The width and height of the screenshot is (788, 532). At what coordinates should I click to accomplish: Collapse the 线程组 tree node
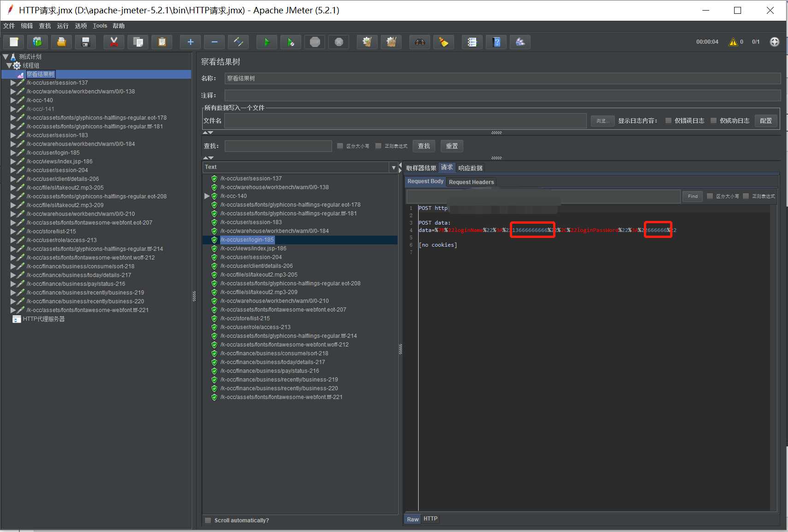point(9,66)
